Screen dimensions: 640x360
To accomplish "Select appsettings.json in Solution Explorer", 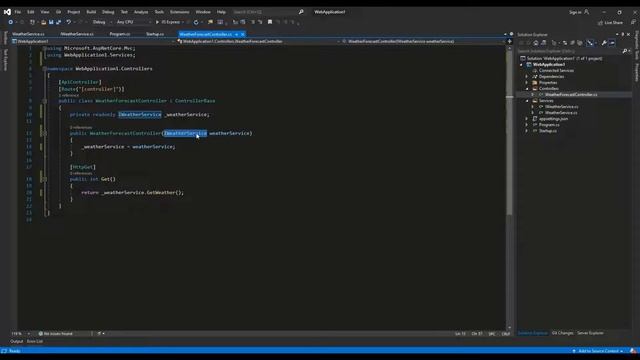I will click(553, 119).
